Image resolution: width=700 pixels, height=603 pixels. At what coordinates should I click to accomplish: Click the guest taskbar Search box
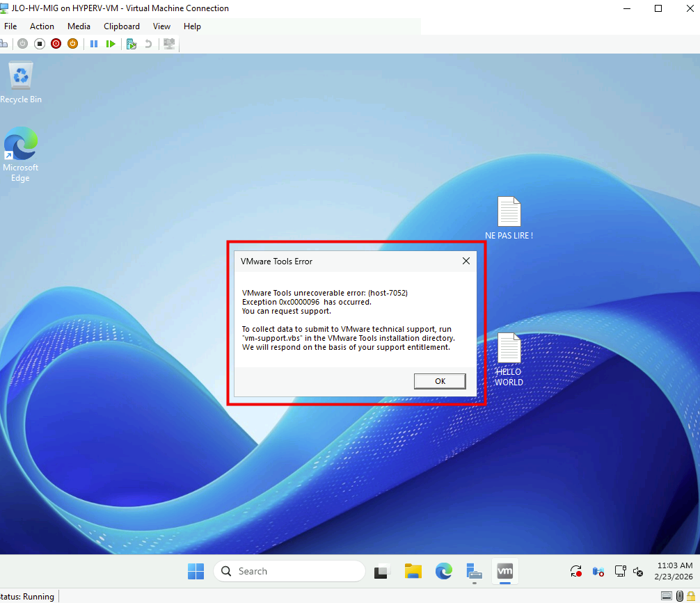289,571
